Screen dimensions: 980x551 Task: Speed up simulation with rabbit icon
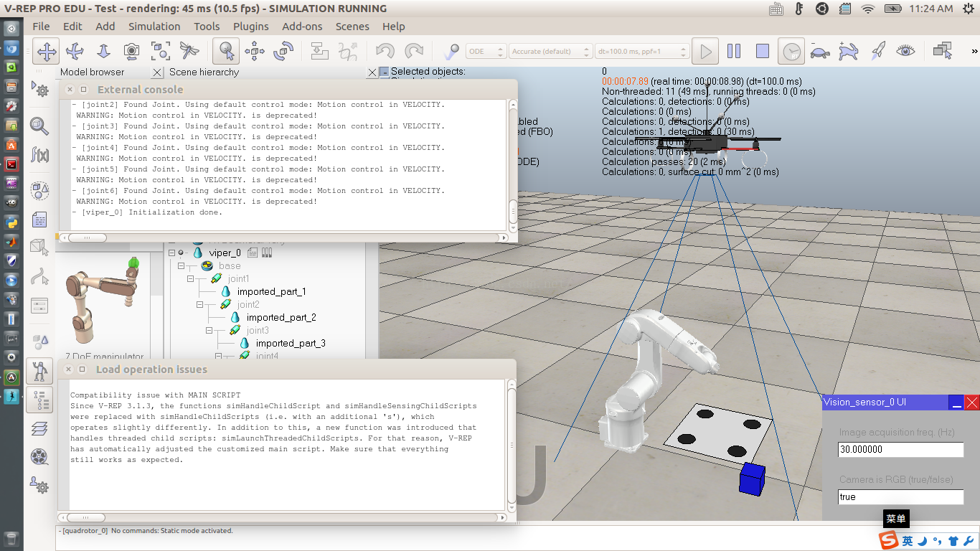point(849,51)
